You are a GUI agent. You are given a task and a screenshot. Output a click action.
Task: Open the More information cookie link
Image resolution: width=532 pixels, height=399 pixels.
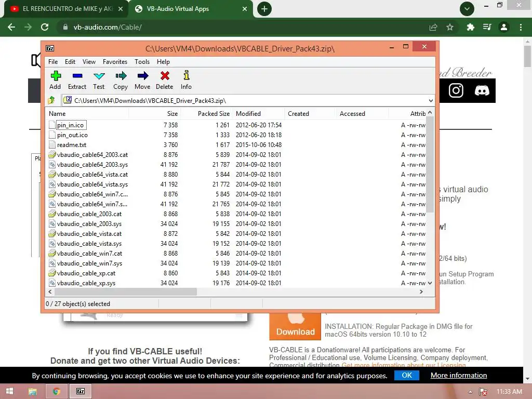[x=459, y=375]
